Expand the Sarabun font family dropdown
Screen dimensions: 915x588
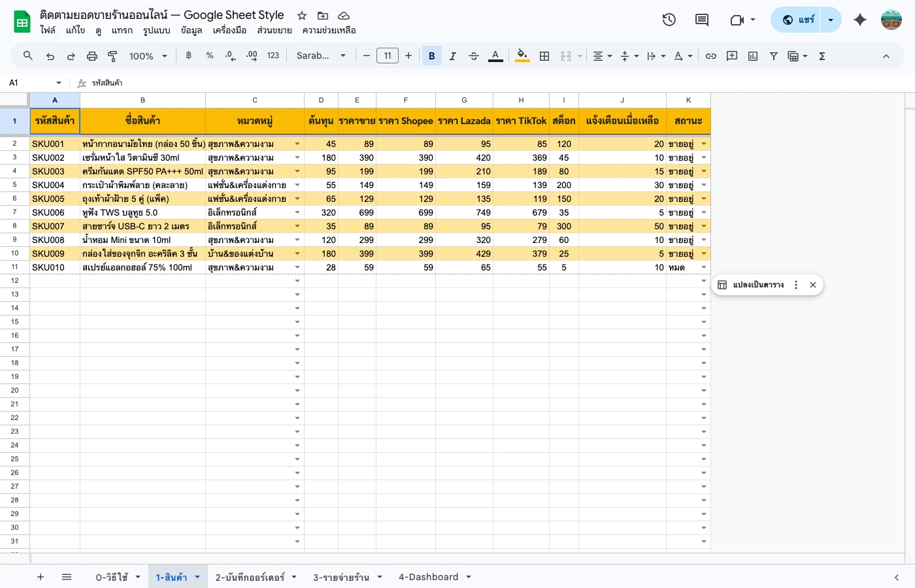[321, 56]
